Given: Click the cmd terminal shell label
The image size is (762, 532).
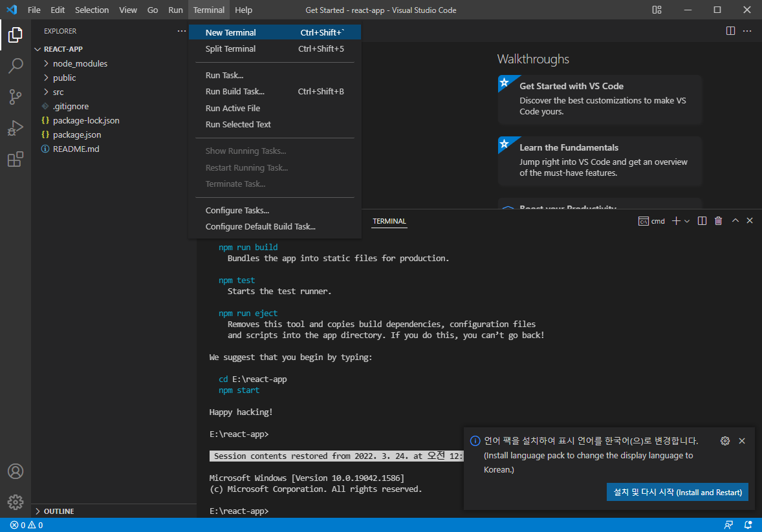Looking at the screenshot, I should pyautogui.click(x=651, y=221).
